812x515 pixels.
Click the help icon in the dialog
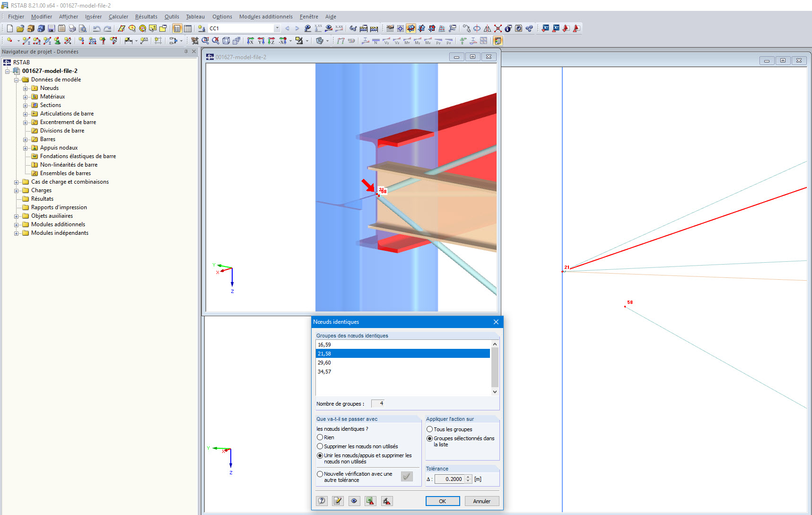coord(322,501)
